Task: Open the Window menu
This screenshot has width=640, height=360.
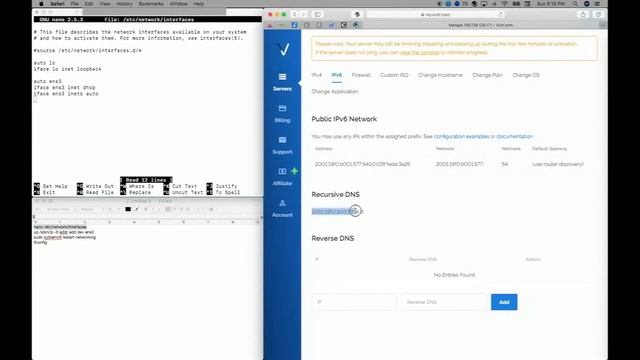Action: [x=178, y=4]
